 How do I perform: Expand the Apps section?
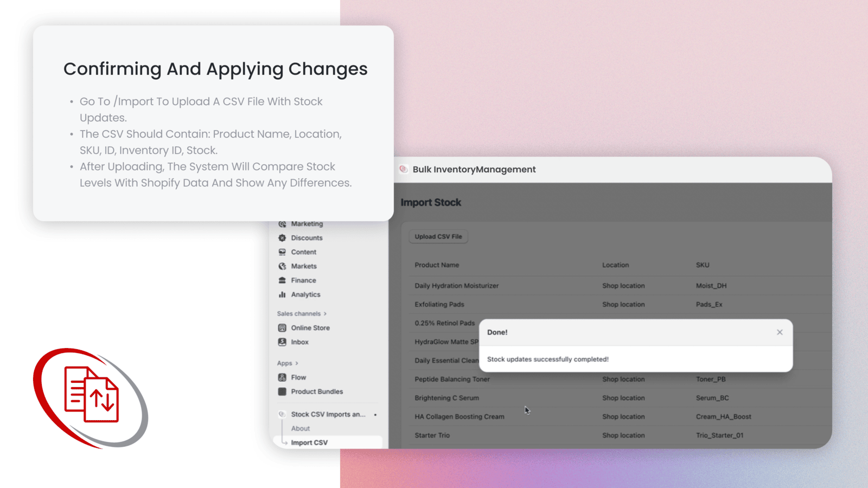coord(288,363)
